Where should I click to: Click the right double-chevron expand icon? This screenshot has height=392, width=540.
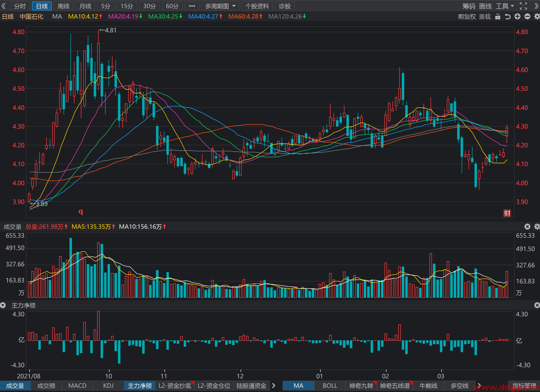pos(536,6)
